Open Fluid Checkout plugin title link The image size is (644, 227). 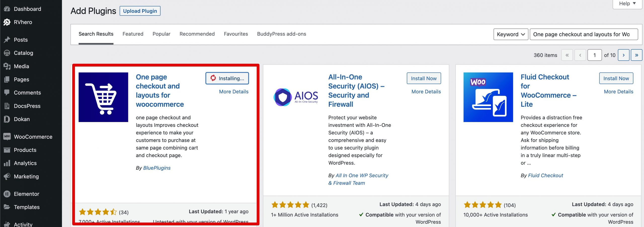(x=548, y=91)
